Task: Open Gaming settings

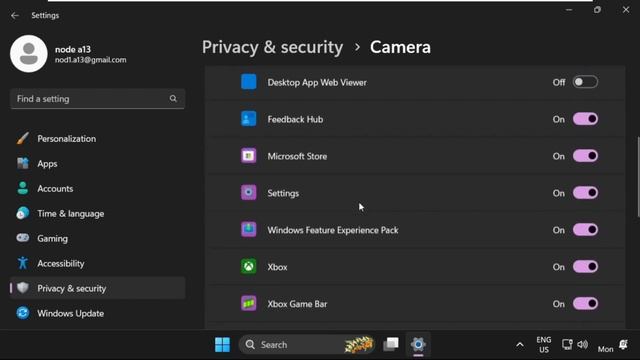Action: 98,238
